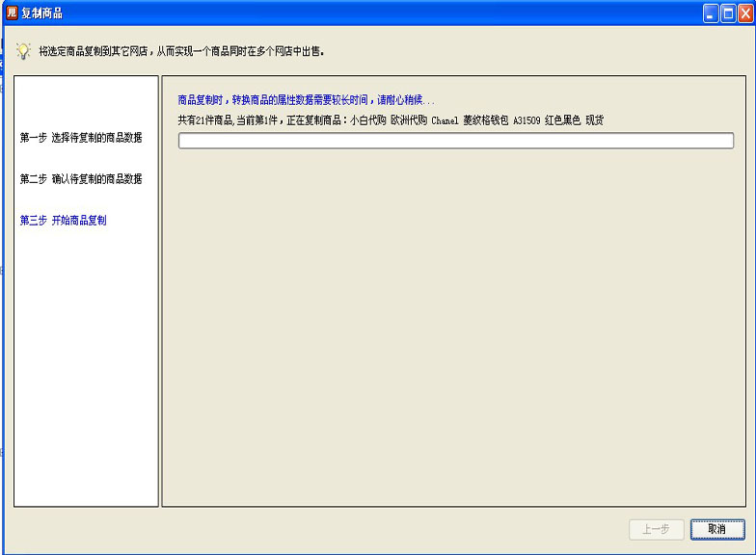The image size is (756, 555).
Task: Select 第二步 确认待复制的商品数据 step
Action: (x=81, y=179)
